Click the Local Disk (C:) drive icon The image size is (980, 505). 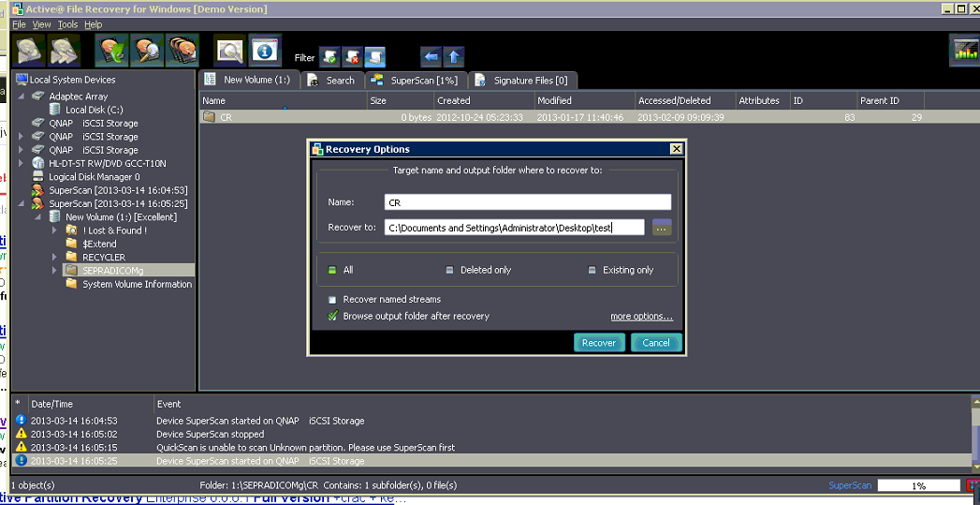tap(55, 110)
